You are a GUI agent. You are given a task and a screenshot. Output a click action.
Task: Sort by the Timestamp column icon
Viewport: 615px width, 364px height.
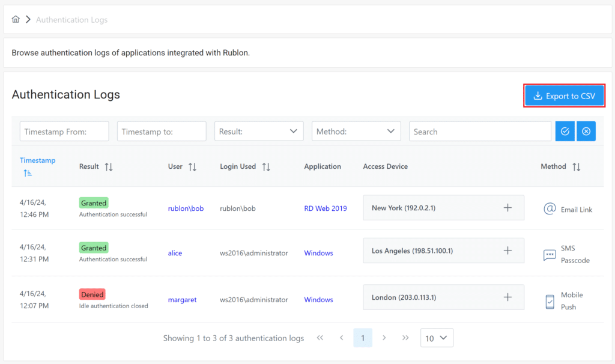coord(28,173)
